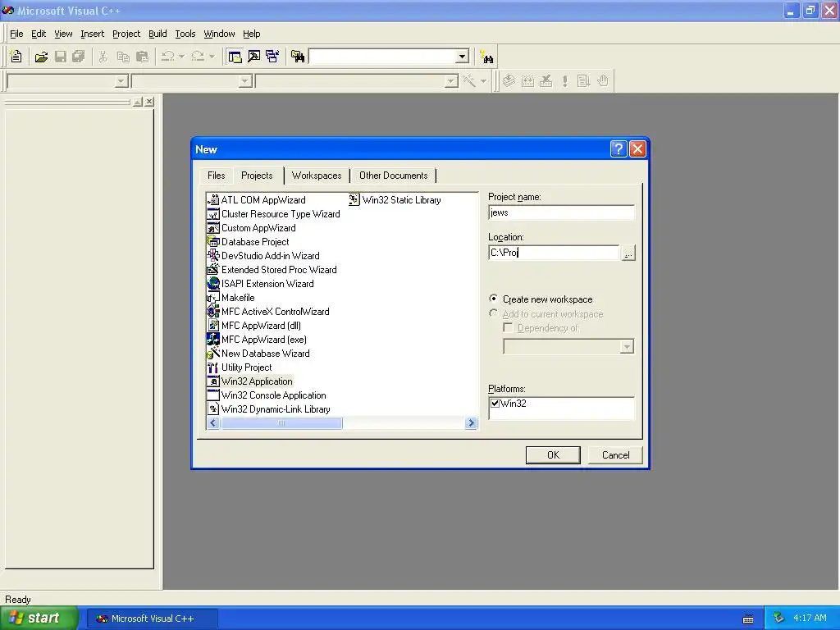
Task: Click the WizardBar actions wand icon
Action: (469, 81)
